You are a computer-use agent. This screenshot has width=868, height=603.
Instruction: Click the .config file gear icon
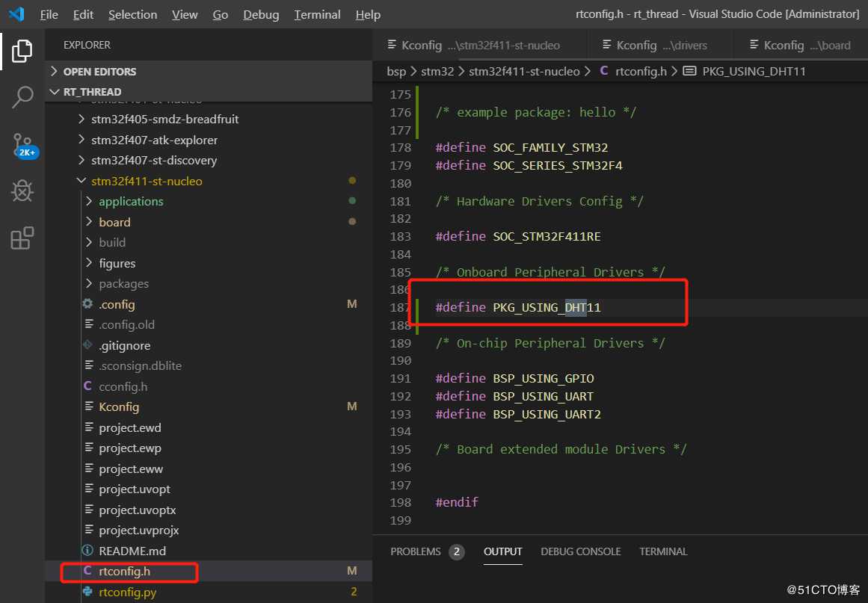pyautogui.click(x=87, y=305)
